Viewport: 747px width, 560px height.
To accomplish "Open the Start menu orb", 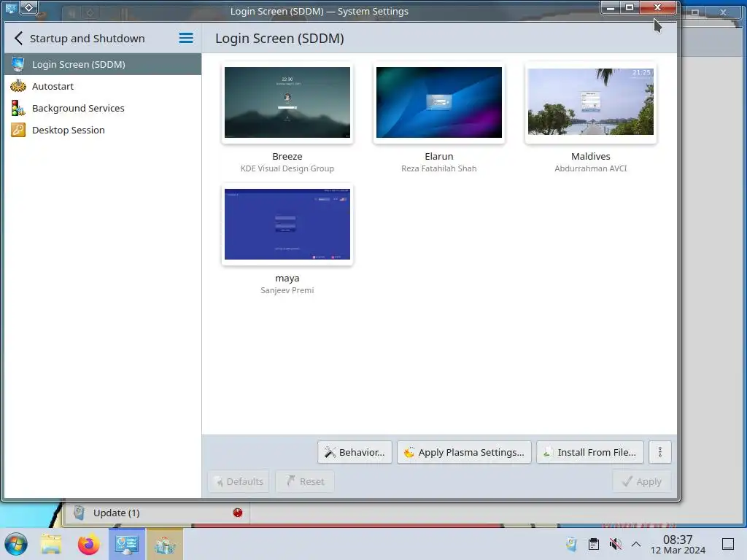I will pos(16,544).
